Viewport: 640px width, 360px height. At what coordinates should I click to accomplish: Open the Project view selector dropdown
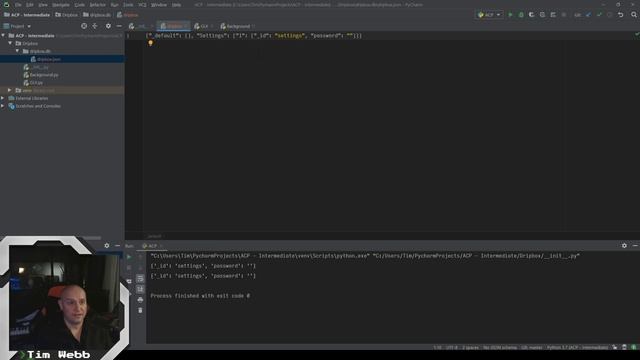pos(17,26)
